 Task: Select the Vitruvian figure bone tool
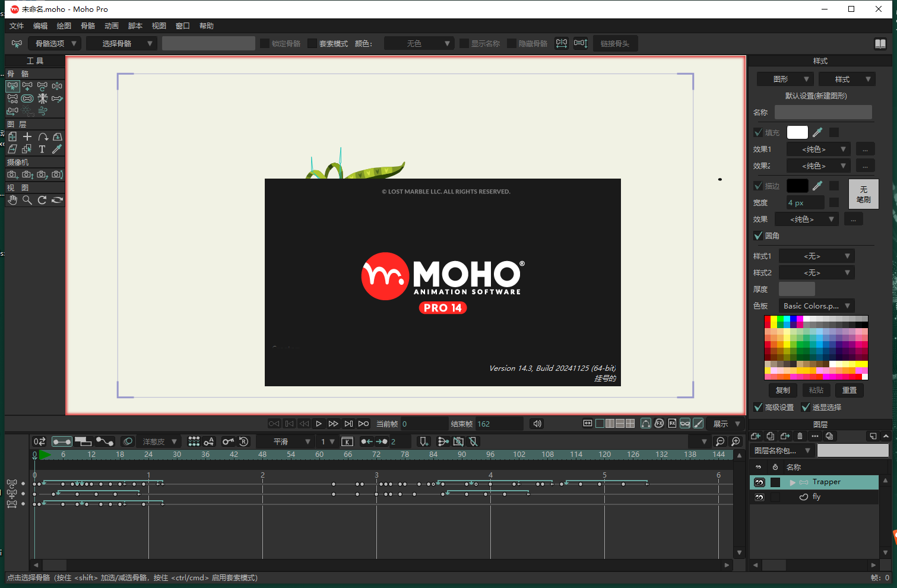pyautogui.click(x=42, y=98)
